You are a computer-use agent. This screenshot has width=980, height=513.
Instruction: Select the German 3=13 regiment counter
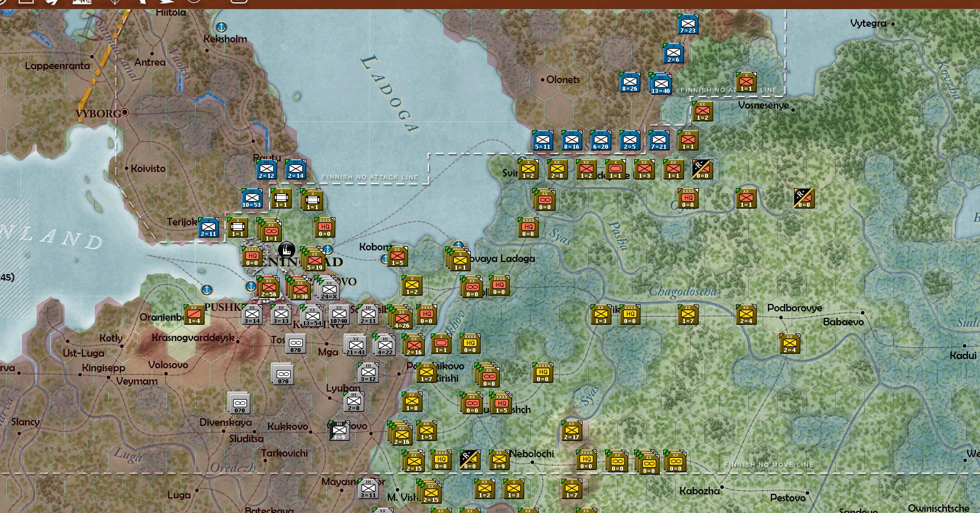[281, 315]
